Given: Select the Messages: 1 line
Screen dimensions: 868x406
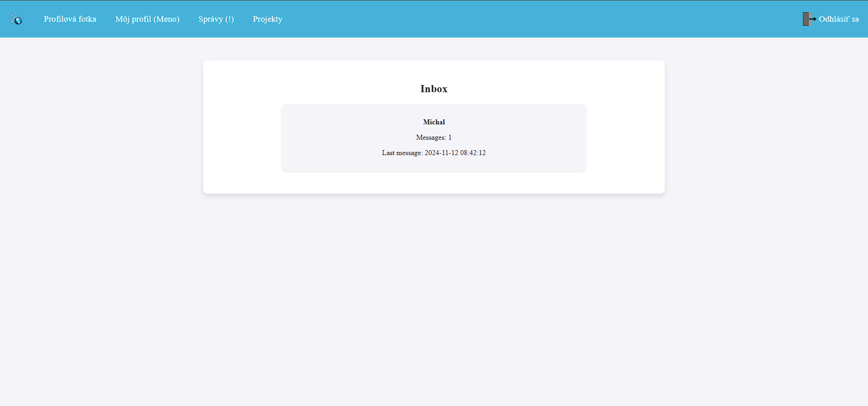Looking at the screenshot, I should pos(434,137).
